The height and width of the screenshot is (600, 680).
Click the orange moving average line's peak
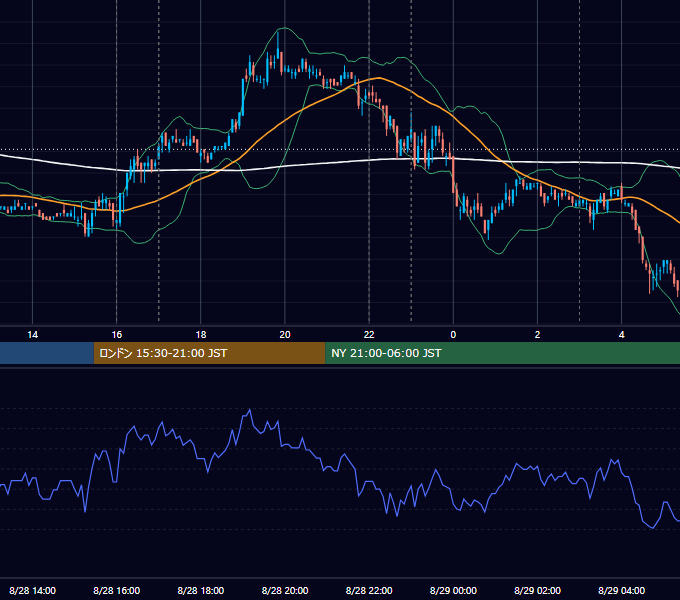tap(379, 78)
